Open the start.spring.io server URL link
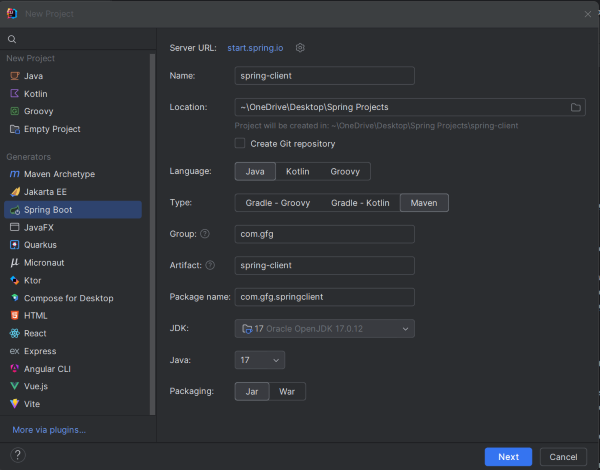 coord(257,48)
